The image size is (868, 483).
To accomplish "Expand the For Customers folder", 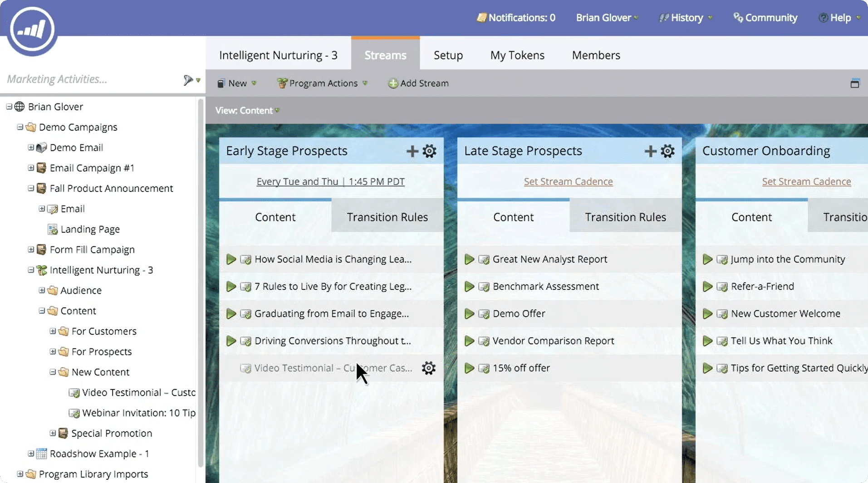I will click(53, 331).
